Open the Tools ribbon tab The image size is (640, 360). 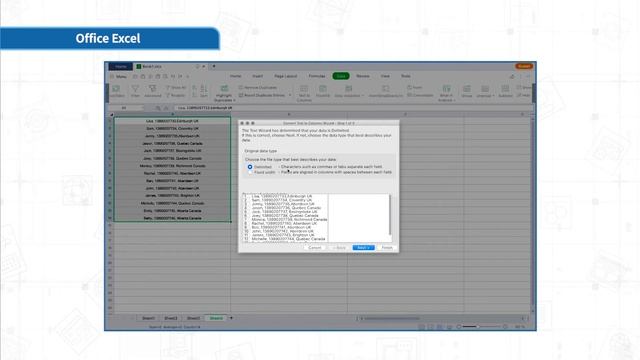tap(405, 76)
